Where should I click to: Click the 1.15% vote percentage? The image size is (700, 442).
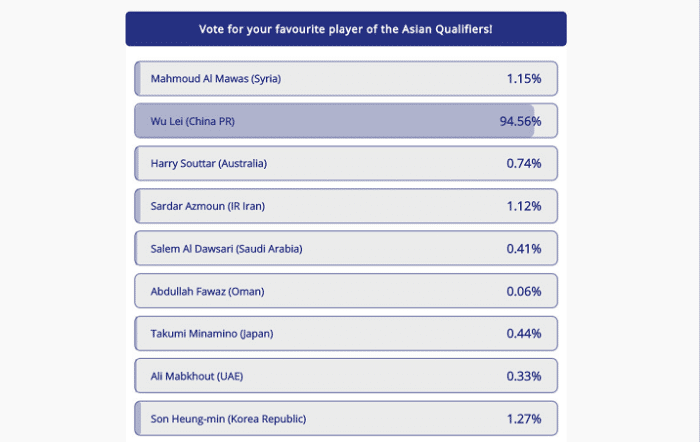tap(524, 78)
